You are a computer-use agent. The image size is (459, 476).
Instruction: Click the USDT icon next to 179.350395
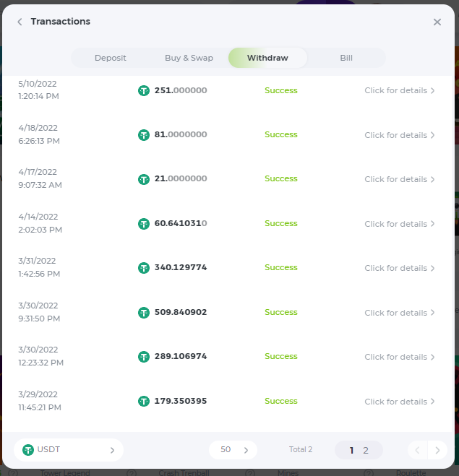(x=144, y=402)
